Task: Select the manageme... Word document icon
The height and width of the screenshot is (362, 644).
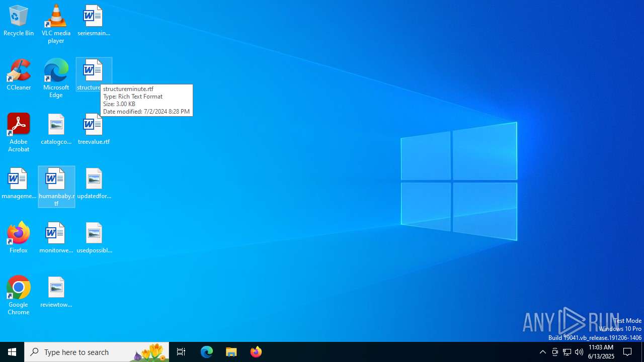Action: (19, 184)
